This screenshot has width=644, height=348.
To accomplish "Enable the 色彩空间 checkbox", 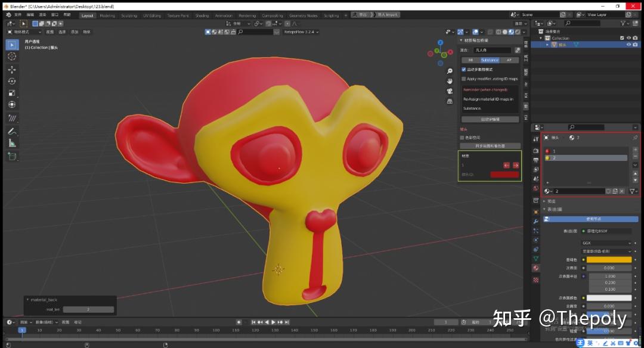I will coord(462,138).
